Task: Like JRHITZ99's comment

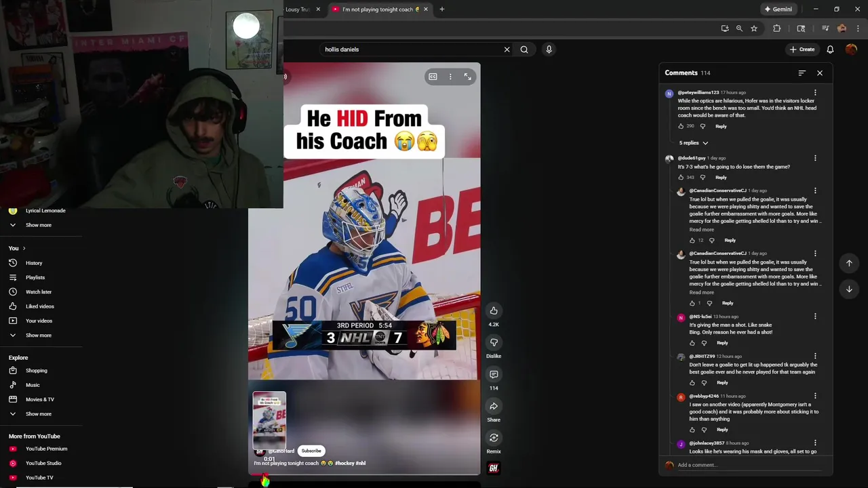Action: (x=692, y=383)
